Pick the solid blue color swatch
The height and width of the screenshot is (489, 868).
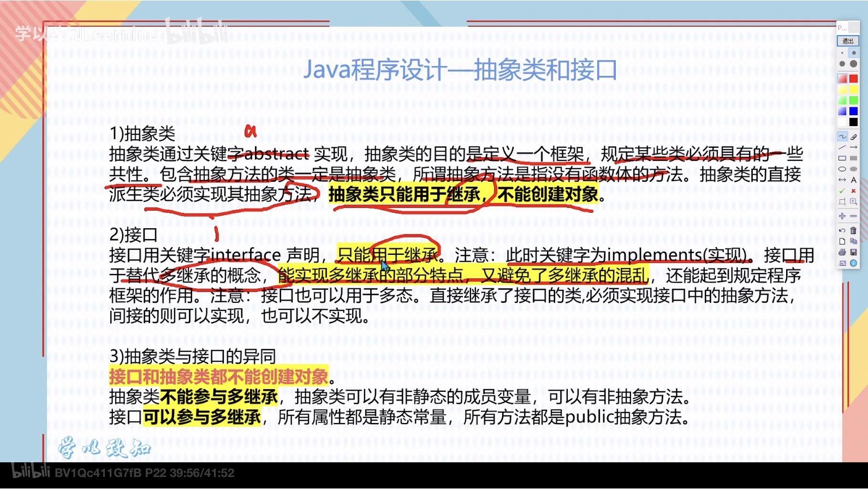(x=854, y=111)
